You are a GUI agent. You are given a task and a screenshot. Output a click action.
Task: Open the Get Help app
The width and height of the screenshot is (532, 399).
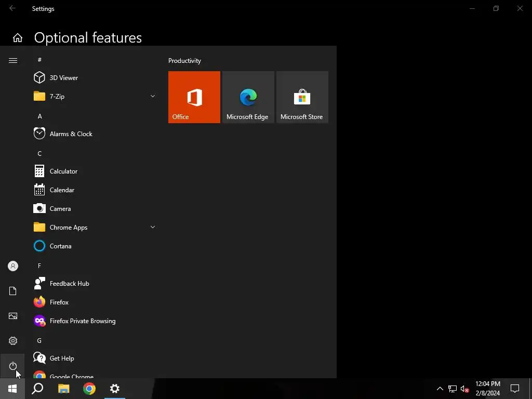click(95, 358)
